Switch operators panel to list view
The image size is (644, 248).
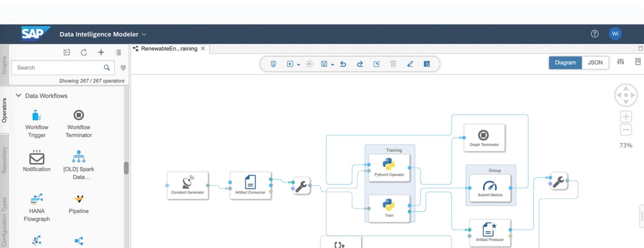tap(118, 52)
